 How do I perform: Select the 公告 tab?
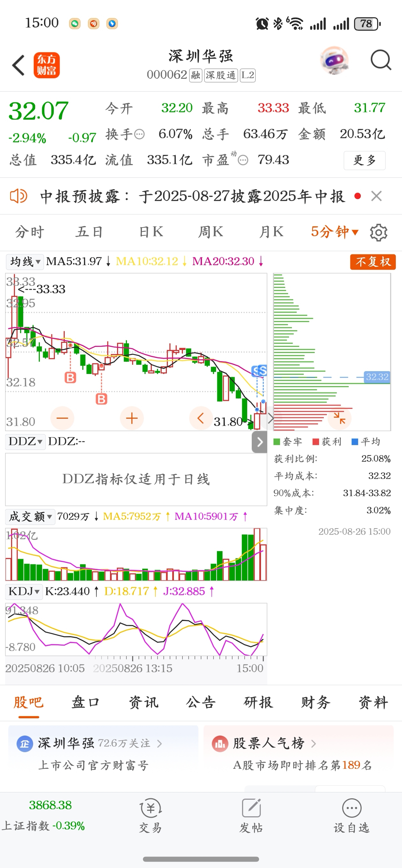[x=201, y=702]
